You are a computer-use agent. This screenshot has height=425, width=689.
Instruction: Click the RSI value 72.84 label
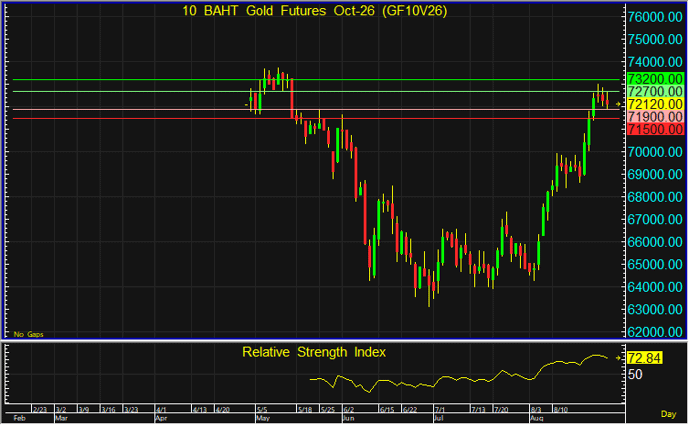pyautogui.click(x=645, y=358)
